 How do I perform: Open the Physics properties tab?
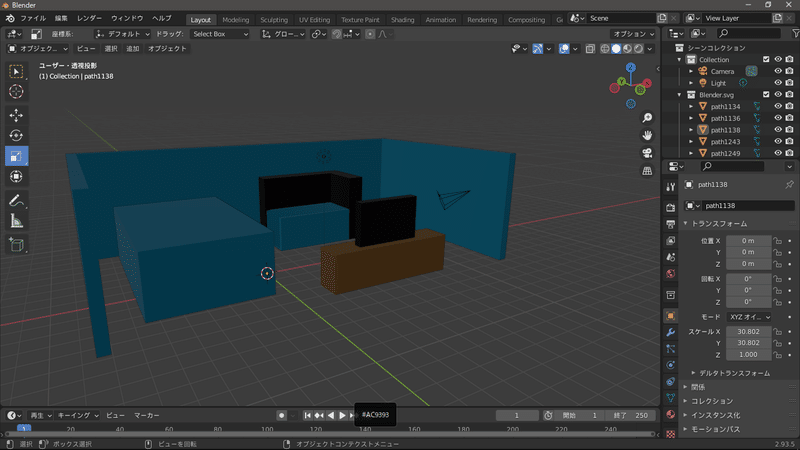pos(671,365)
